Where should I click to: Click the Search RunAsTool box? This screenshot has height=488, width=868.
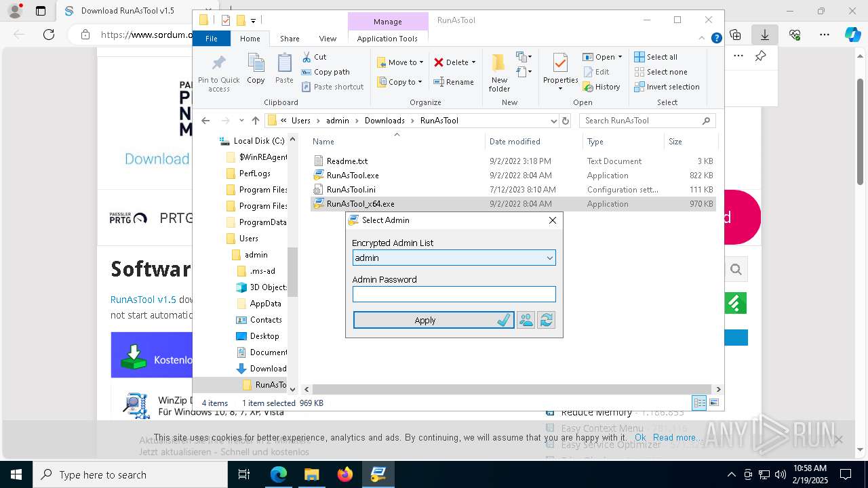tap(647, 121)
